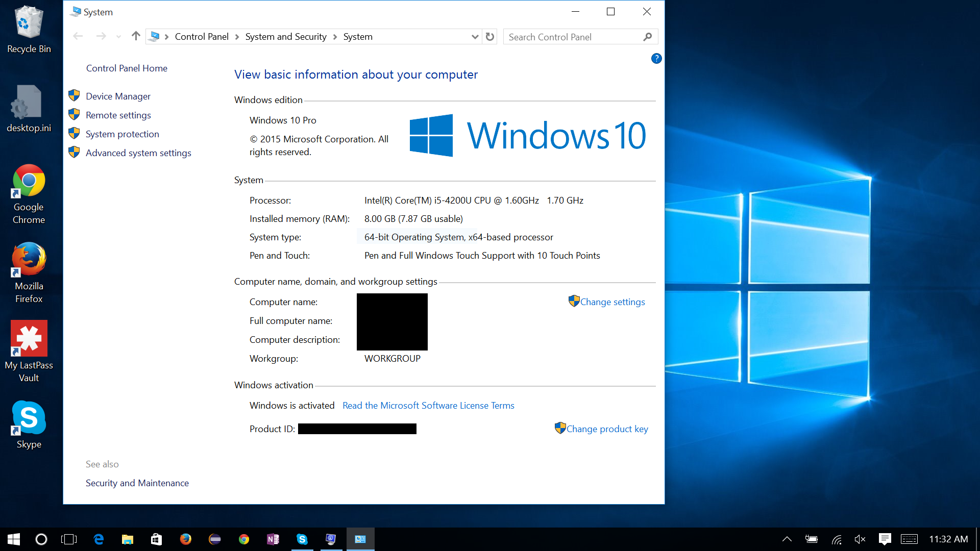Open Task View on taskbar
The height and width of the screenshot is (551, 980).
point(69,539)
